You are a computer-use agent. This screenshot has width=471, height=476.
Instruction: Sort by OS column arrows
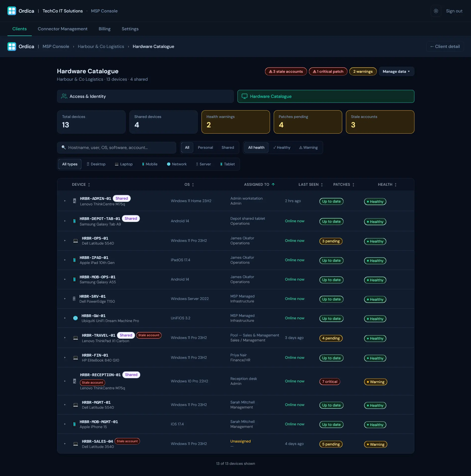(193, 184)
